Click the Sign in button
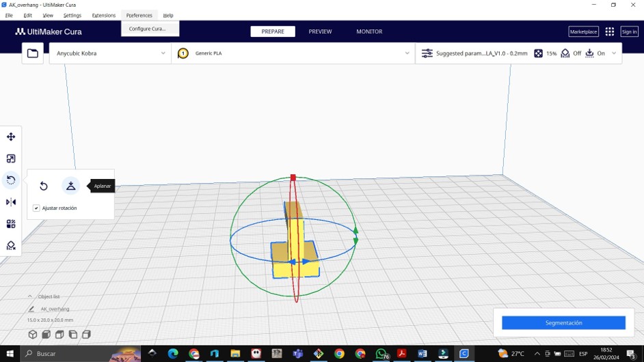 click(629, 31)
